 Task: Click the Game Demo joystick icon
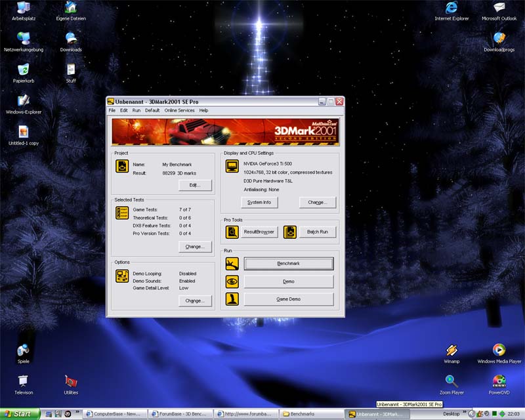tap(232, 299)
